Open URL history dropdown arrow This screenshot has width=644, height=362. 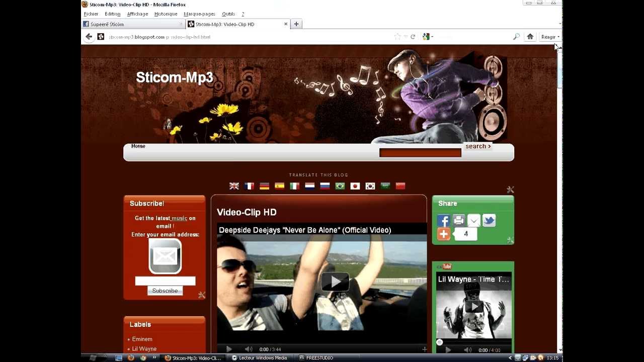(x=406, y=37)
